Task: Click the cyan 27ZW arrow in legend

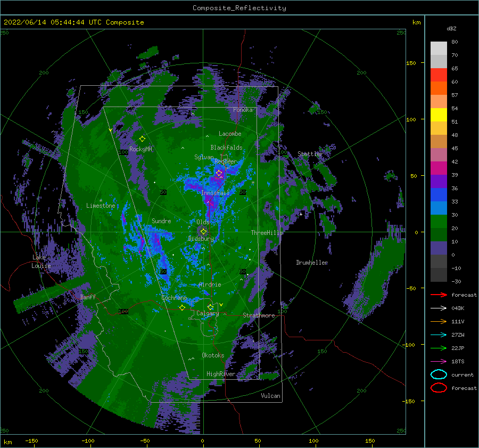Action: tap(439, 335)
